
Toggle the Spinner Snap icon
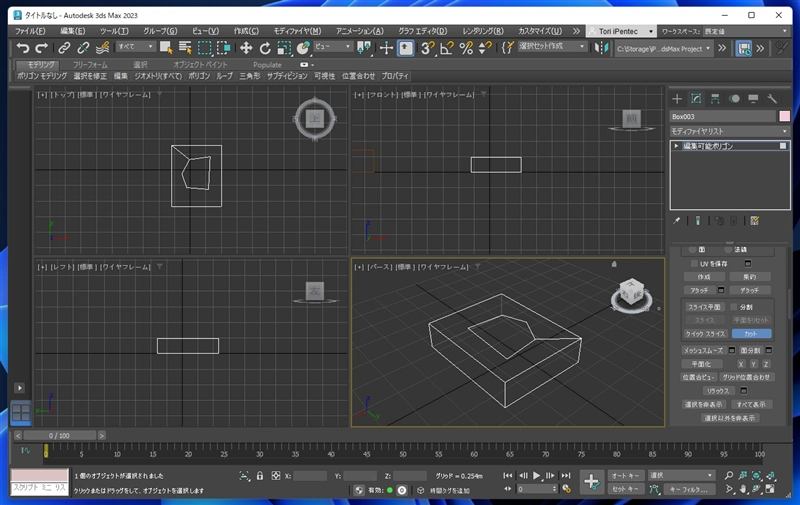[x=485, y=48]
